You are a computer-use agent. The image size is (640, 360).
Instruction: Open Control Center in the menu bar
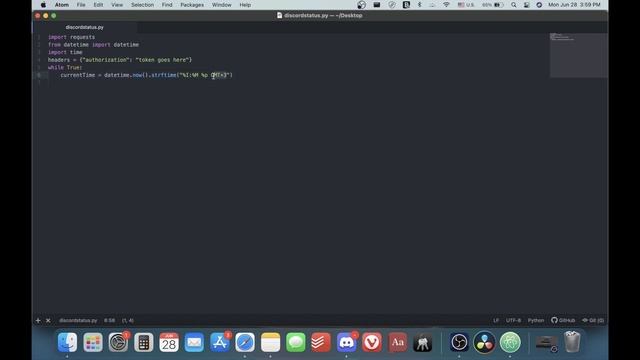527,5
